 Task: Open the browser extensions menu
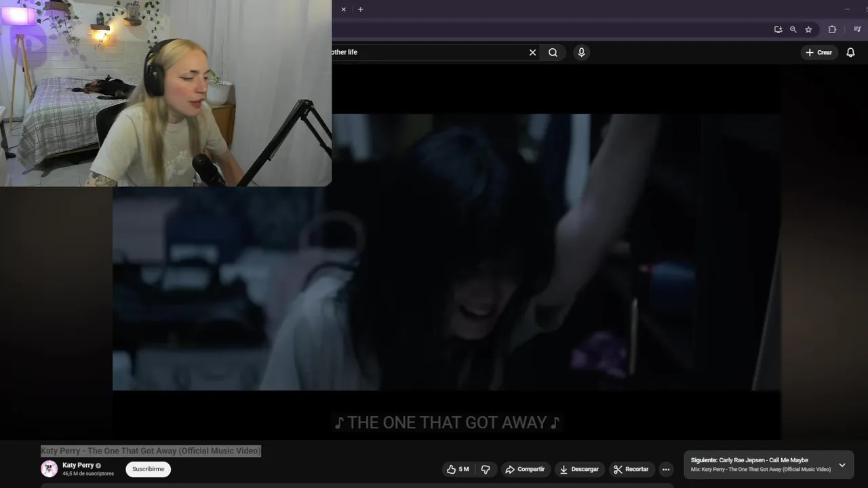pos(832,30)
